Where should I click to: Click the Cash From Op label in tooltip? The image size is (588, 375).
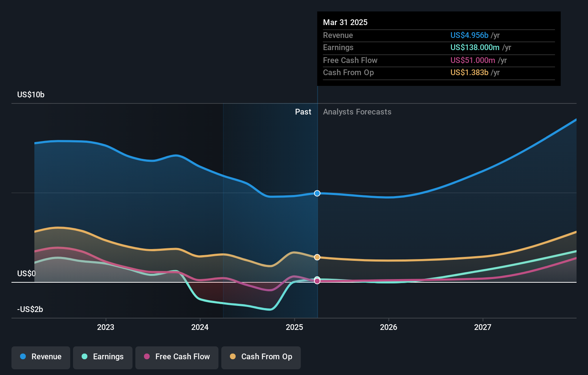pyautogui.click(x=348, y=72)
